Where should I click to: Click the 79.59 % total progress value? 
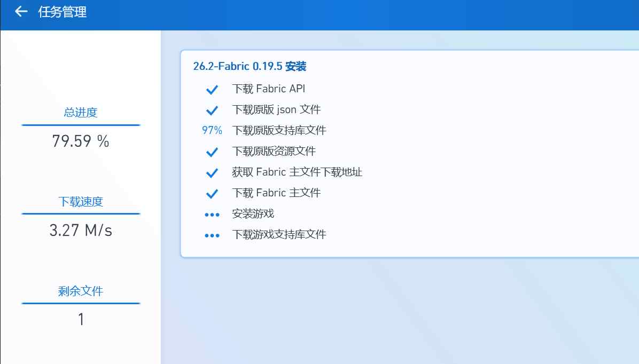click(81, 141)
